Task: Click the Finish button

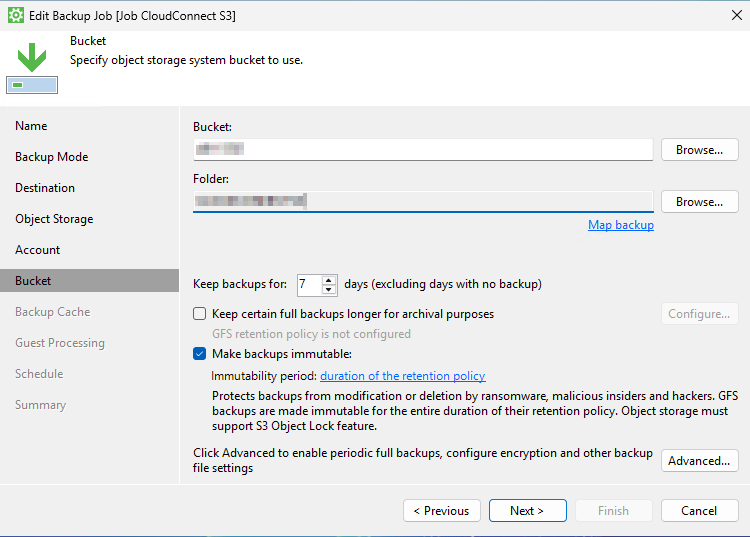Action: (613, 511)
